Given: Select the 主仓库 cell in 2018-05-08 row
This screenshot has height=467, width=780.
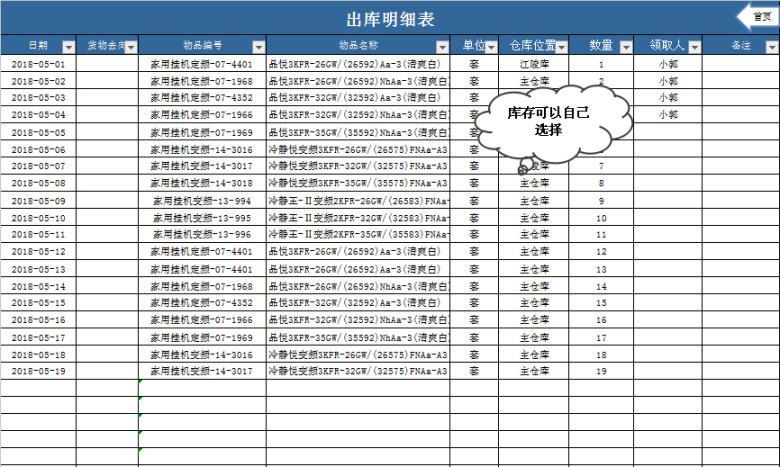Looking at the screenshot, I should 534,183.
